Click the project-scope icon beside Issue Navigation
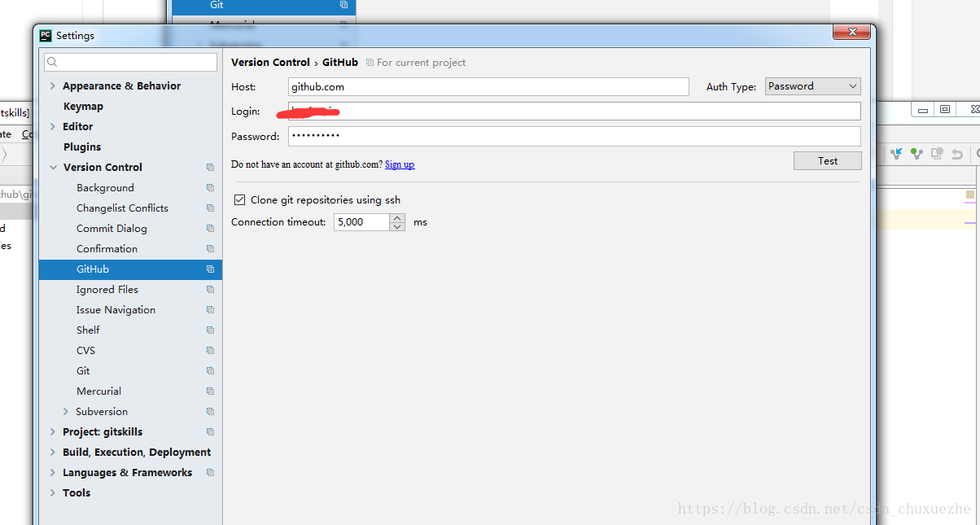This screenshot has height=525, width=980. tap(210, 309)
